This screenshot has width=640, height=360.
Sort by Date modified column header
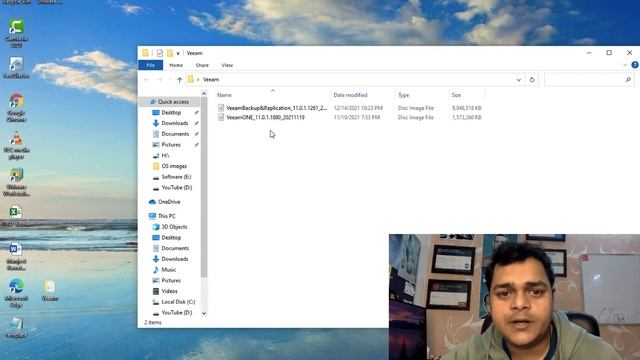click(x=350, y=95)
